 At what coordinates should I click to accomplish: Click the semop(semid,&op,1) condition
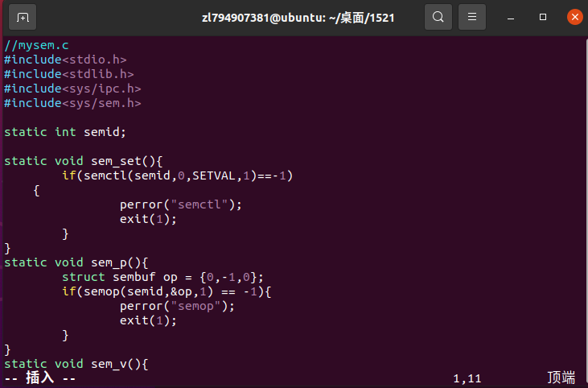(x=148, y=292)
